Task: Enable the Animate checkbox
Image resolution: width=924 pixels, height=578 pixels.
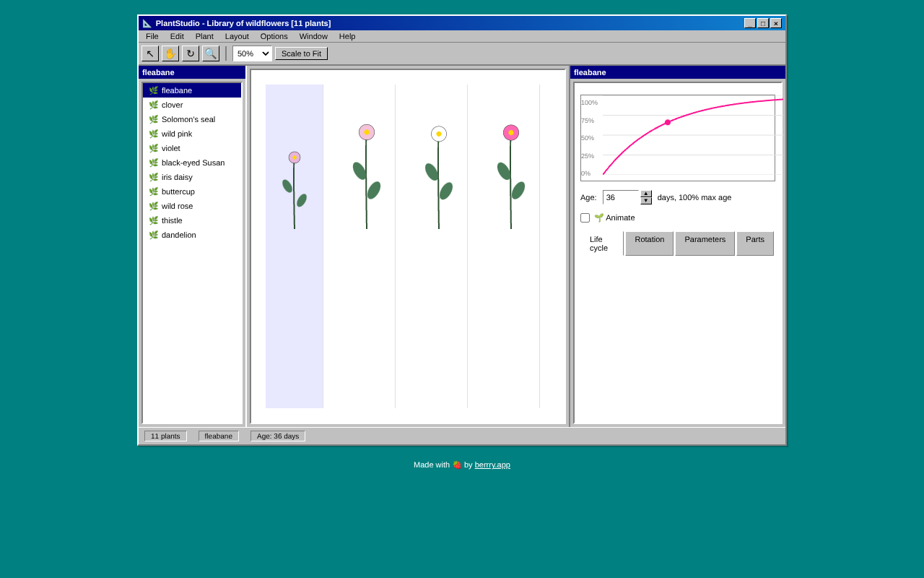Action: [x=585, y=217]
